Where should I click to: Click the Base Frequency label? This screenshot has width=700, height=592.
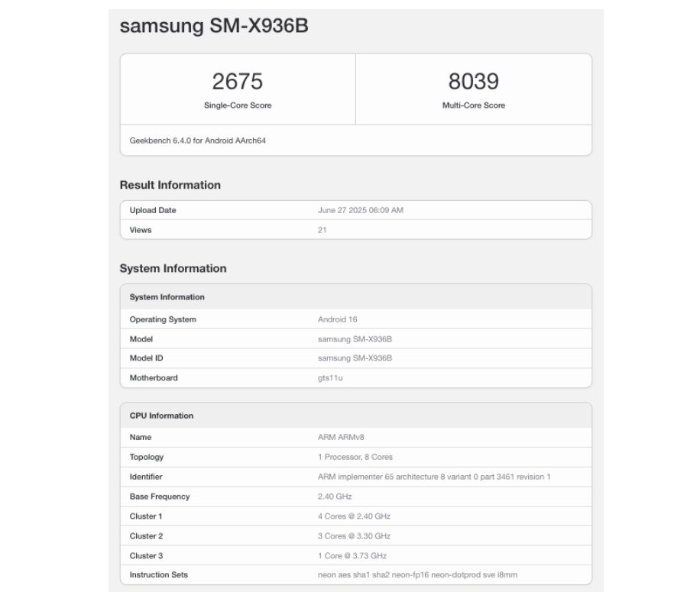point(160,497)
